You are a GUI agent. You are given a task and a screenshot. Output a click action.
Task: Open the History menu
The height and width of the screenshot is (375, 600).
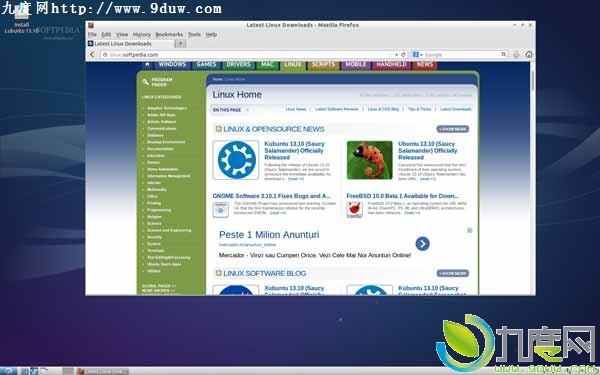(142, 34)
